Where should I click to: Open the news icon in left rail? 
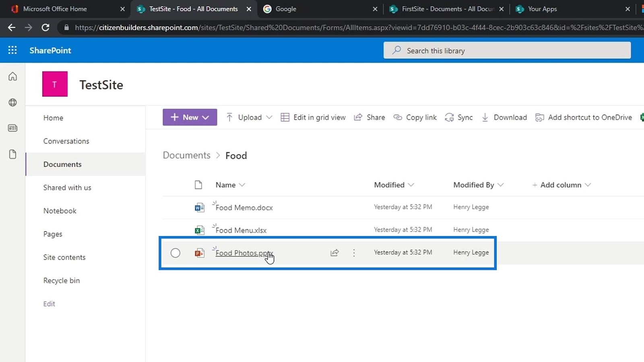[12, 128]
